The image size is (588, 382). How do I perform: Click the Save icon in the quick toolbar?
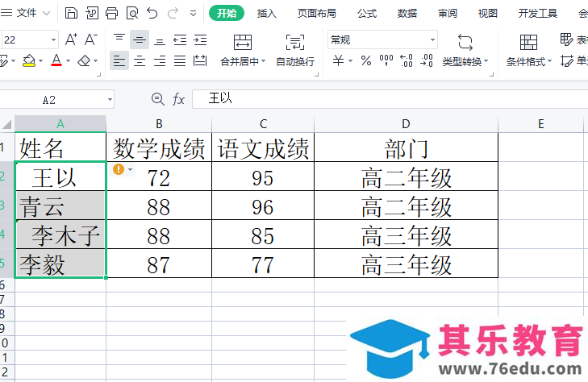click(x=71, y=13)
